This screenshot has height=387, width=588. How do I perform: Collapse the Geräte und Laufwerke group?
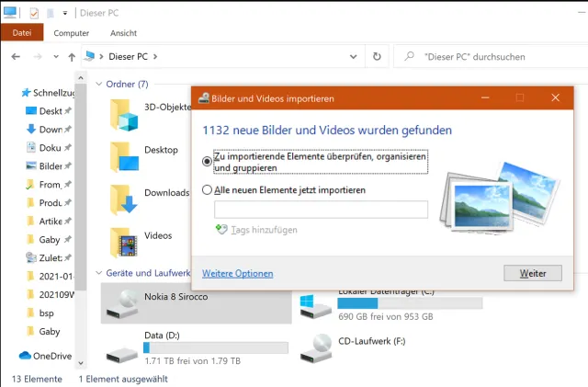pos(98,273)
